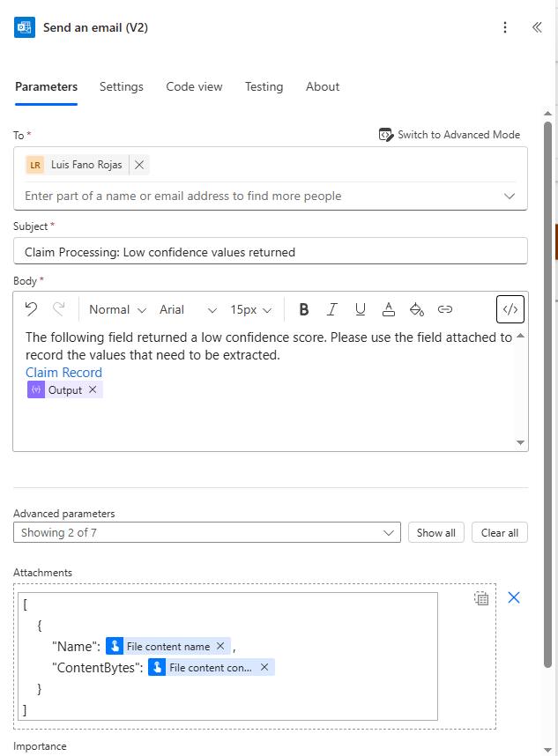Switch attachments to input entire array
Screen dimensions: 558x756
[x=481, y=598]
